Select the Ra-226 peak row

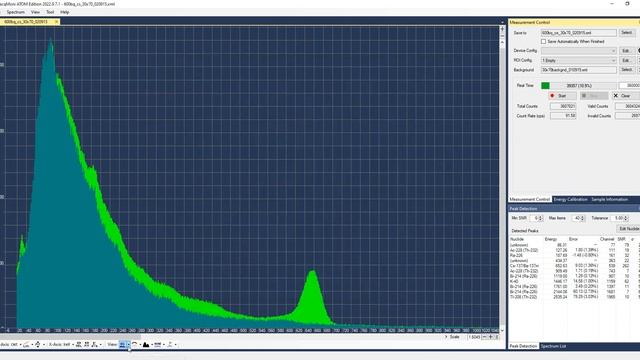[x=574, y=256]
